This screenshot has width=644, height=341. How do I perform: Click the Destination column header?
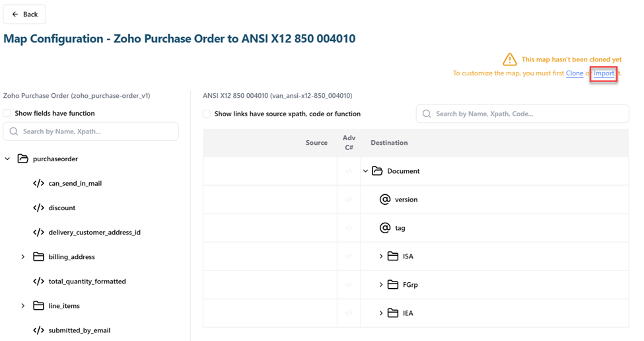(x=389, y=143)
